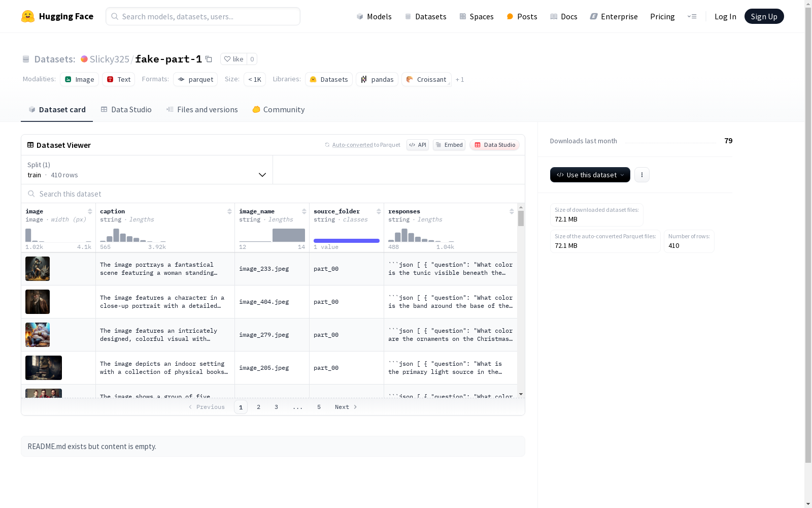This screenshot has width=812, height=508.
Task: Click the API button in Dataset Viewer
Action: click(418, 145)
